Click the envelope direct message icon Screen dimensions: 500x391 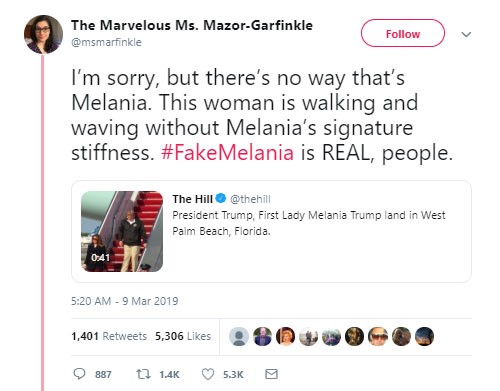pyautogui.click(x=271, y=374)
